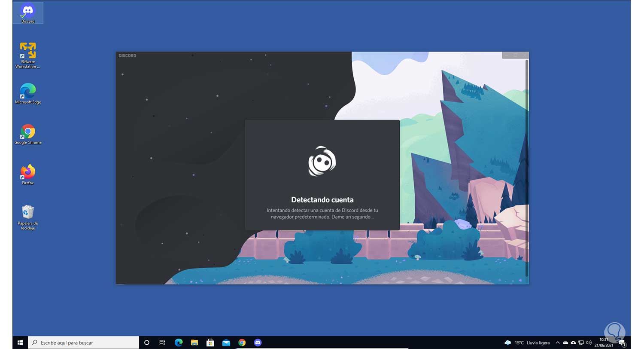Screen dimensions: 644x349
Task: Minimize the Discord window
Action: point(507,55)
